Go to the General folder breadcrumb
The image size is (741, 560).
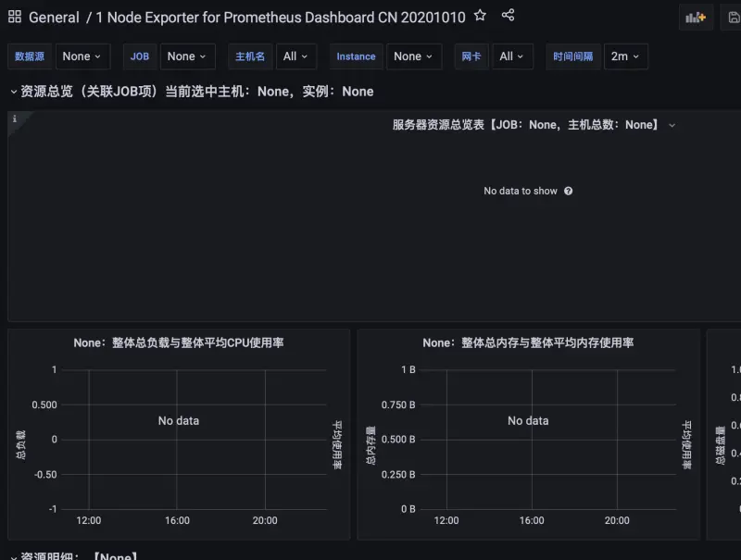54,17
